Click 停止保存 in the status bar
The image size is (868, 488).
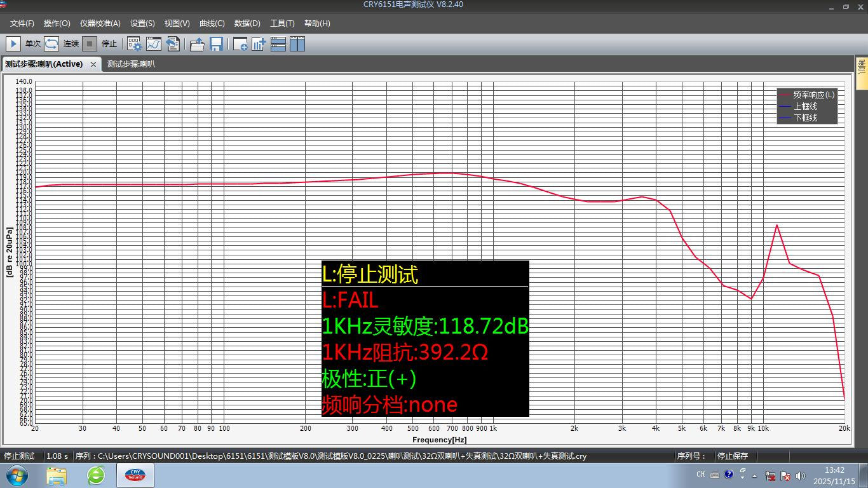[732, 456]
